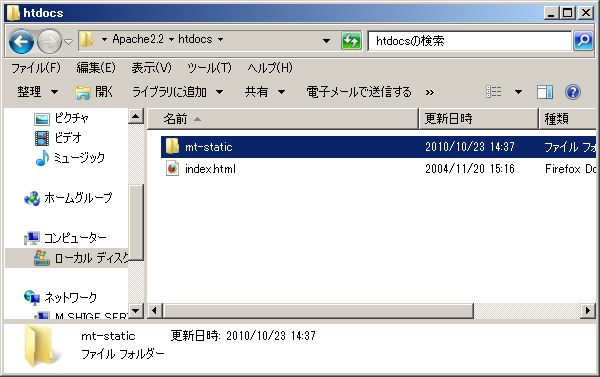The width and height of the screenshot is (600, 377).
Task: Open the ヘルプ(H) menu
Action: coord(270,68)
